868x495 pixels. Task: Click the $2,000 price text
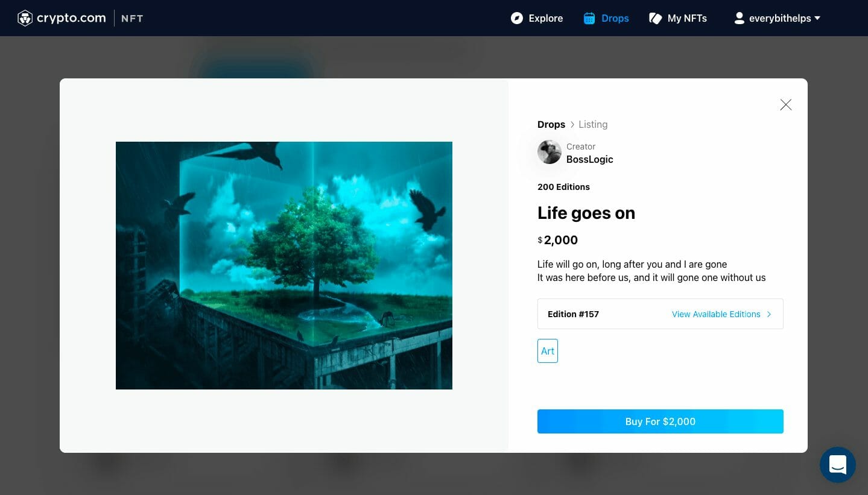pos(558,240)
